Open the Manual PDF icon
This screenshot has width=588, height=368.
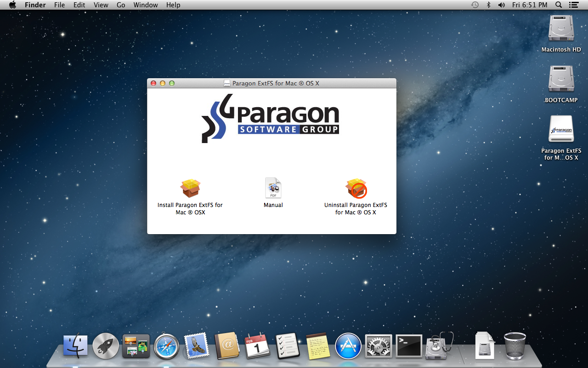pyautogui.click(x=273, y=188)
